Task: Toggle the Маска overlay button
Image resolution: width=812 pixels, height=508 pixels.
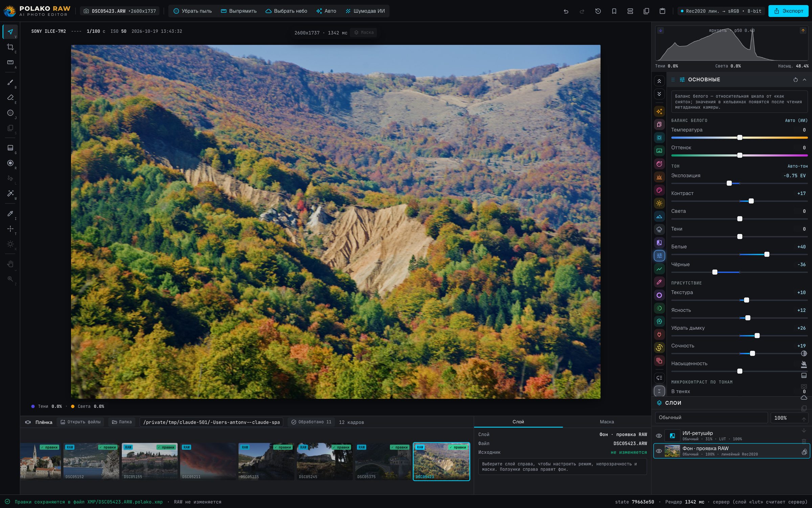Action: [x=364, y=33]
